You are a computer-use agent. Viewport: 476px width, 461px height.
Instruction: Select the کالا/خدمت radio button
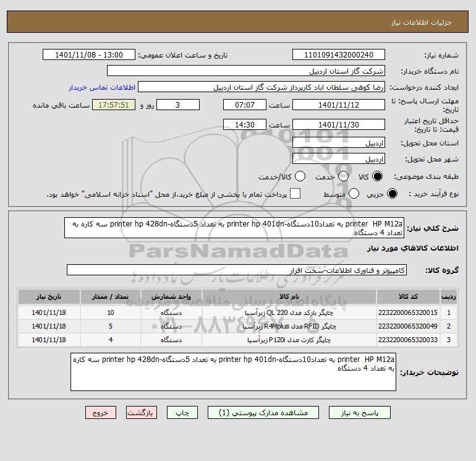point(300,176)
